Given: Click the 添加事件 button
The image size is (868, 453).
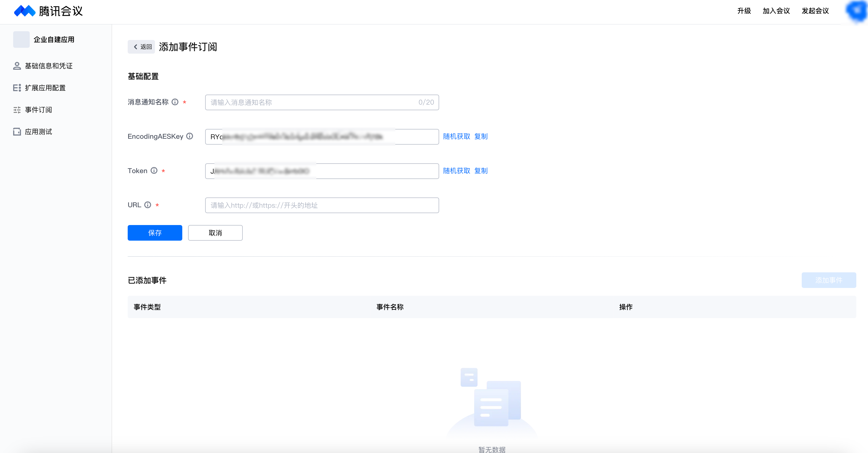Looking at the screenshot, I should point(829,280).
